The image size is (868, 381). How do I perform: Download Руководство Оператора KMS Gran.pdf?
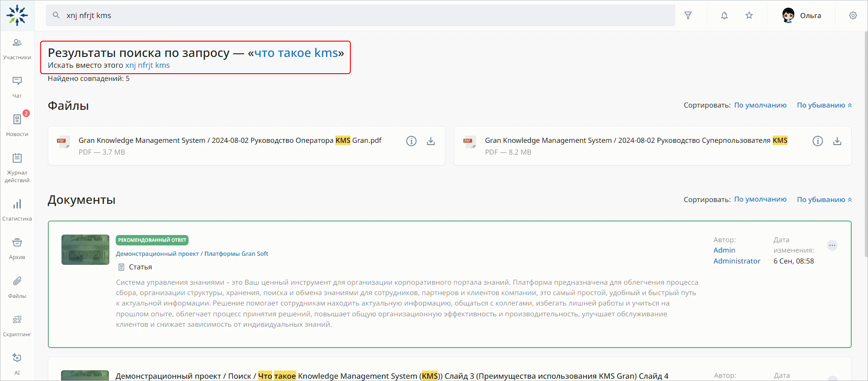pyautogui.click(x=431, y=141)
